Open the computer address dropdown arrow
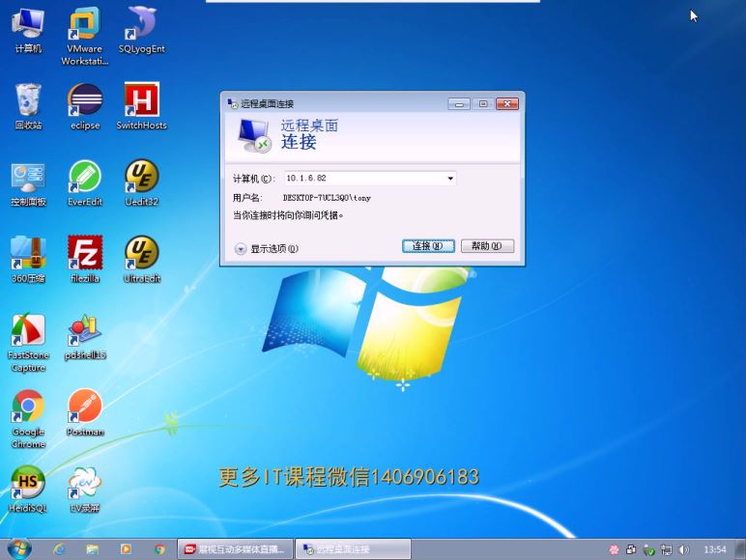The width and height of the screenshot is (746, 560). click(x=450, y=179)
